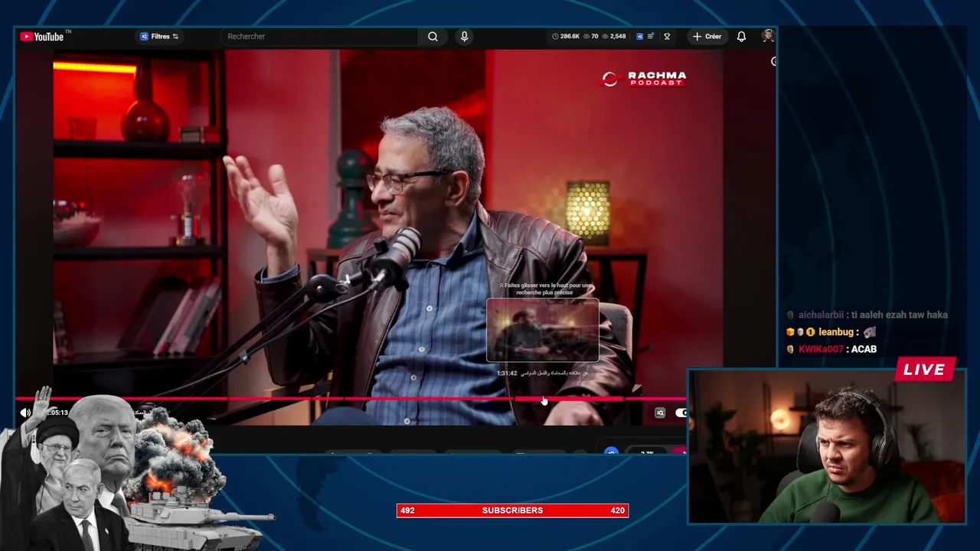Click the 2,548 stat in header
Image resolution: width=980 pixels, height=551 pixels.
pos(614,36)
